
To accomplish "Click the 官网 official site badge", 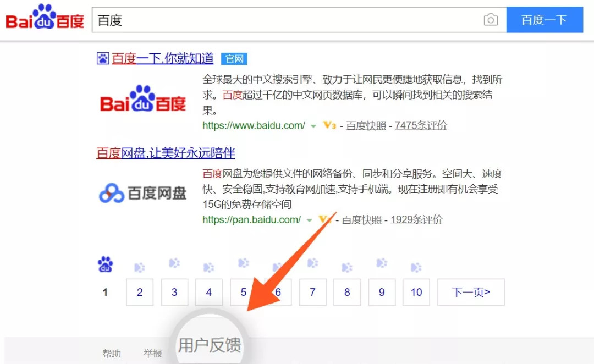I will pyautogui.click(x=234, y=58).
